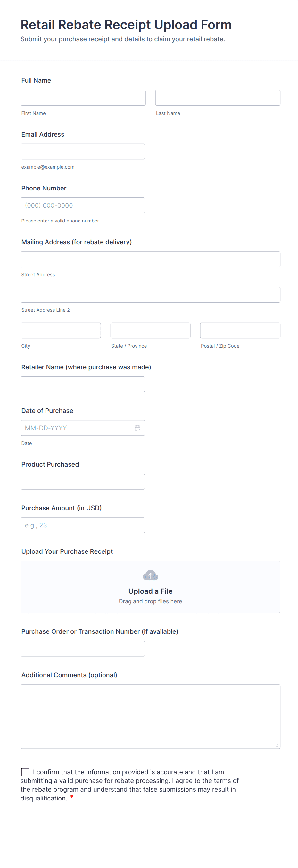Focus the Email Address field
Screen dimensions: 298x868
pyautogui.click(x=83, y=152)
